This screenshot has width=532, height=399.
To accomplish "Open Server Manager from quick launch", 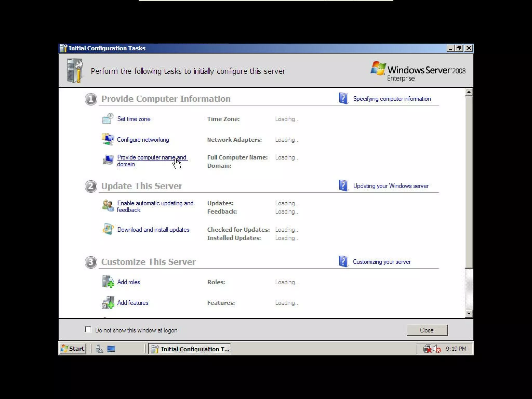I will (99, 349).
